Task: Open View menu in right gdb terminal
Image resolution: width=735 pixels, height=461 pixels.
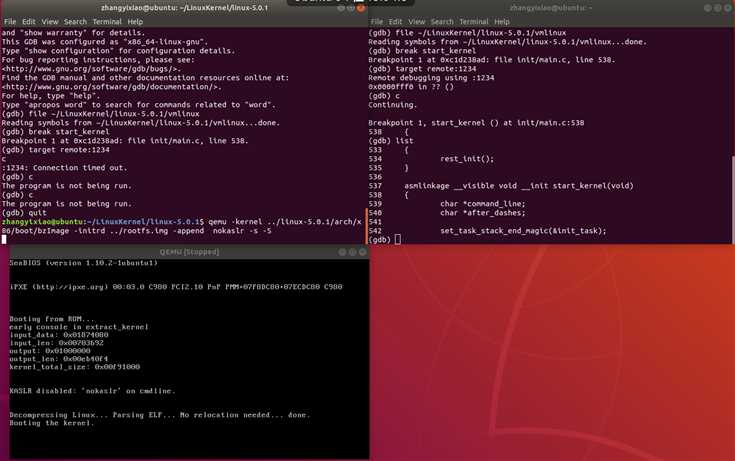Action: click(x=416, y=22)
